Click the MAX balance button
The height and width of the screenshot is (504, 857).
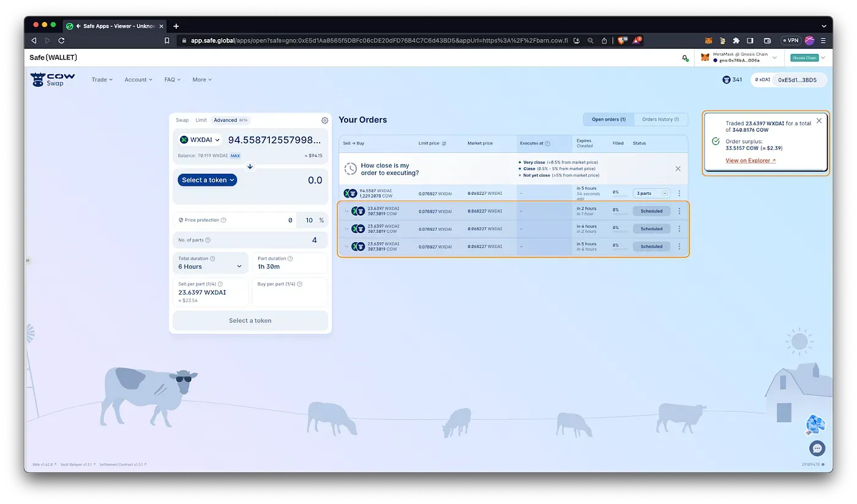pyautogui.click(x=235, y=156)
